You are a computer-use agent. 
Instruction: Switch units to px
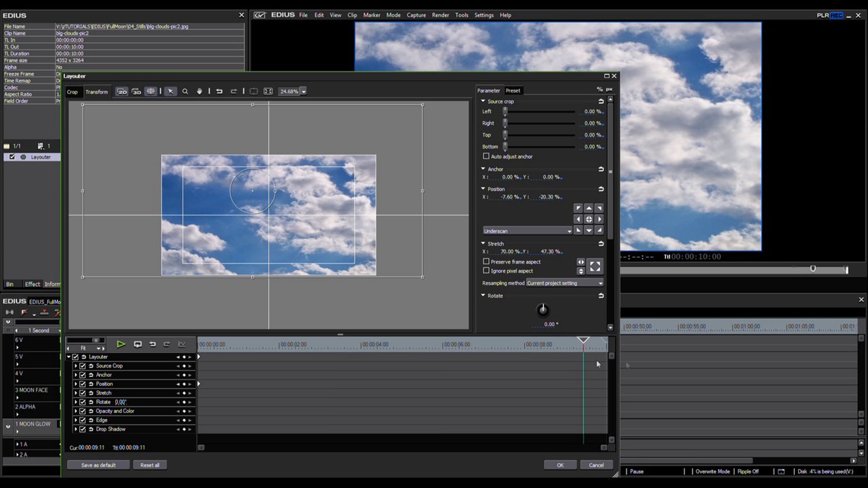[609, 89]
